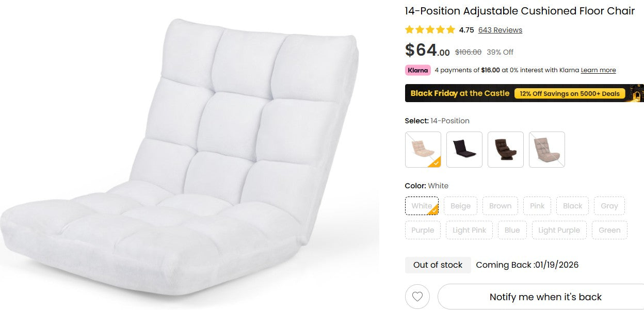
Task: Click the pink Klarna badge
Action: tap(417, 70)
